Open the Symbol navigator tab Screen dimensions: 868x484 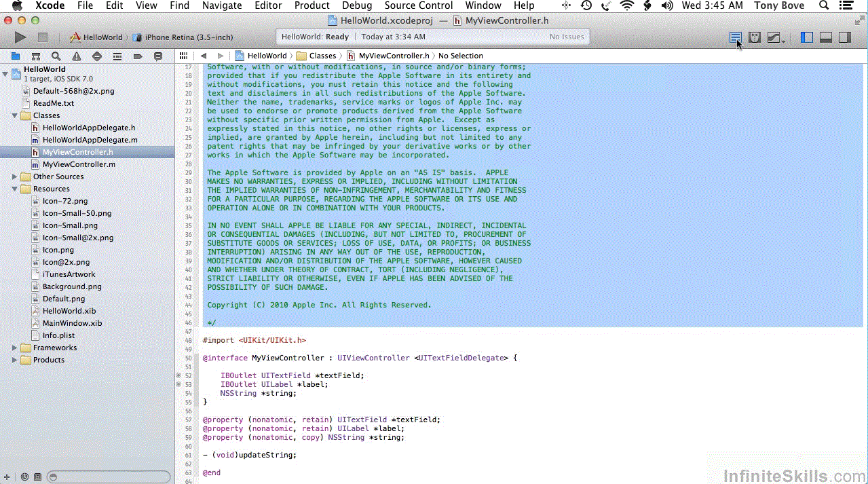click(36, 56)
